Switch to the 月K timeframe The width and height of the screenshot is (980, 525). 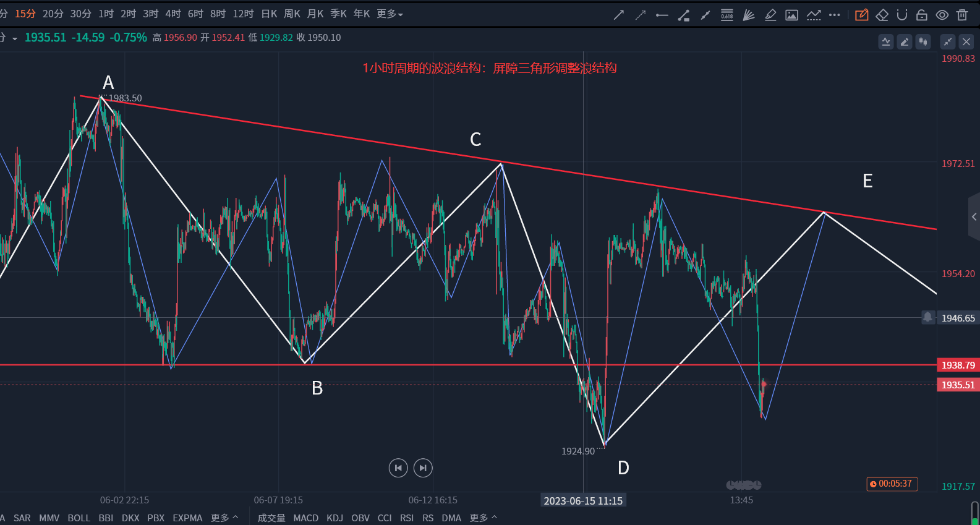click(x=315, y=14)
